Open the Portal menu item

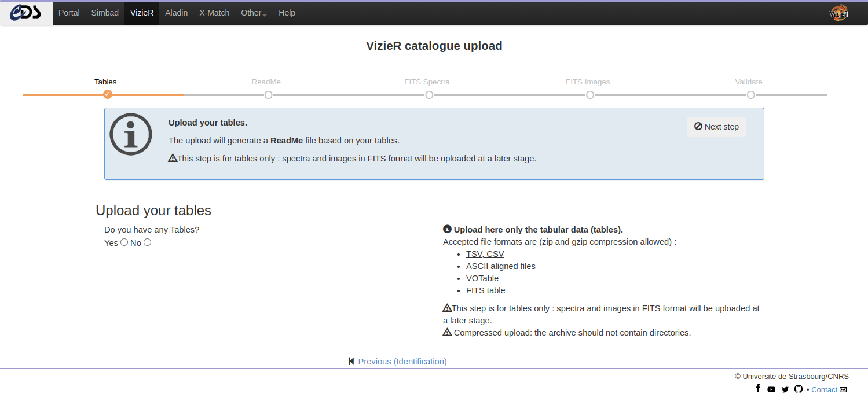[x=69, y=13]
